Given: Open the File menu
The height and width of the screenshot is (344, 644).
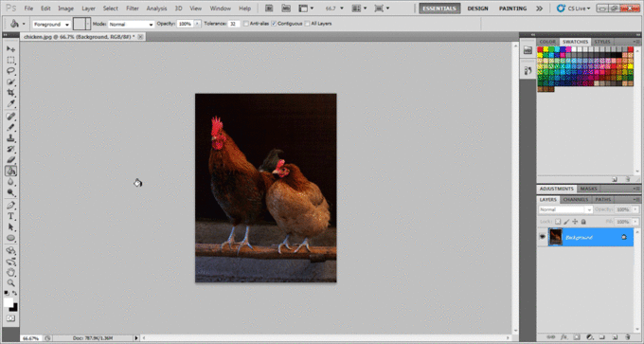Looking at the screenshot, I should pyautogui.click(x=28, y=9).
